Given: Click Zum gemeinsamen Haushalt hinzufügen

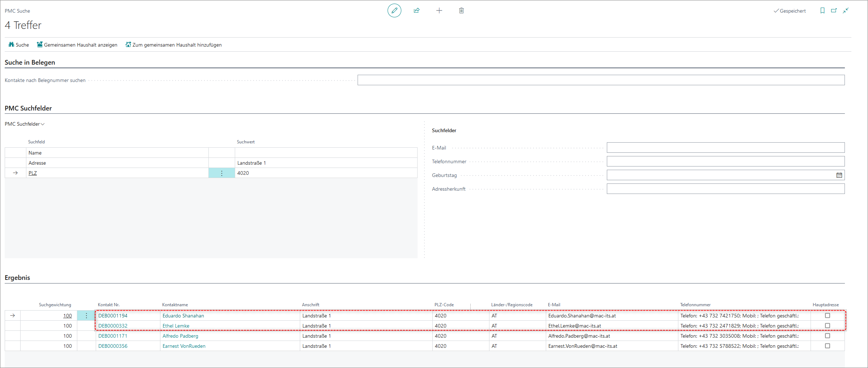Looking at the screenshot, I should point(174,45).
